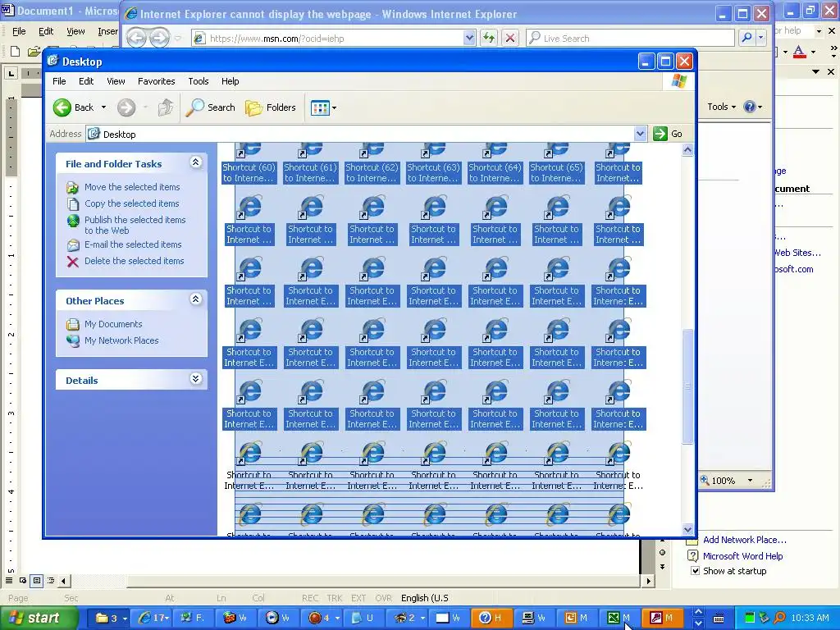This screenshot has height=630, width=840.
Task: Open the Help menu in Desktop window
Action: (231, 81)
